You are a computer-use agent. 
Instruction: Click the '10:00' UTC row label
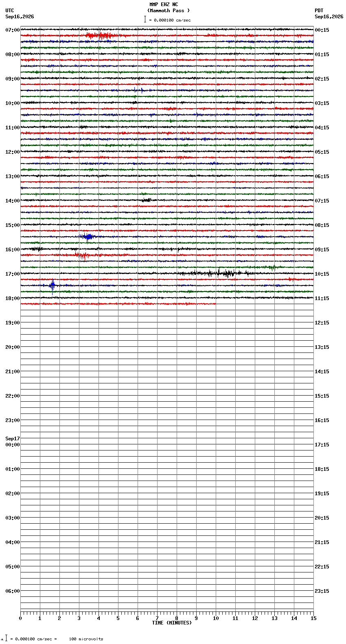click(13, 103)
